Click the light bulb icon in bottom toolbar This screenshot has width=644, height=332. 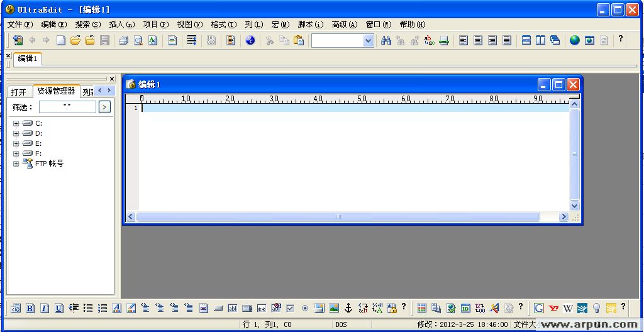tap(597, 308)
